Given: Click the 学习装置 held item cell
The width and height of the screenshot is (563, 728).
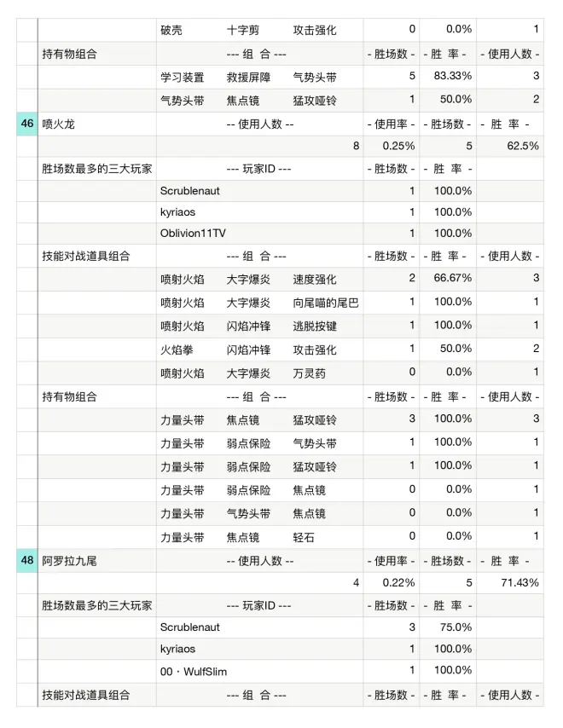Looking at the screenshot, I should (182, 77).
